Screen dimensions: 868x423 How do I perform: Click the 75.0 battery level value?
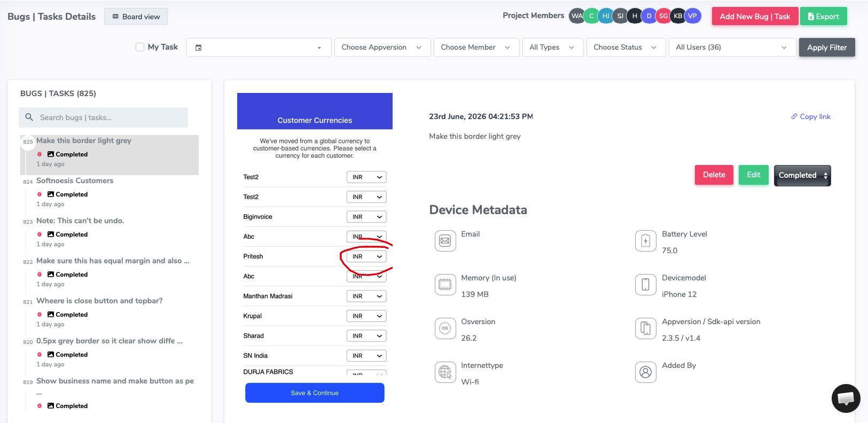[x=670, y=250]
